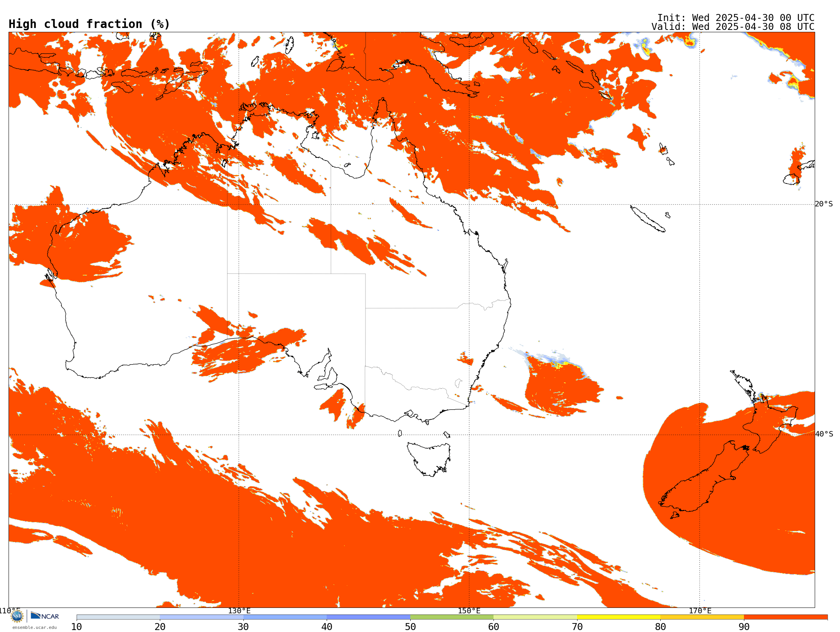
Task: Click the 40–50 periwinkle colorbar segment
Action: point(368,617)
